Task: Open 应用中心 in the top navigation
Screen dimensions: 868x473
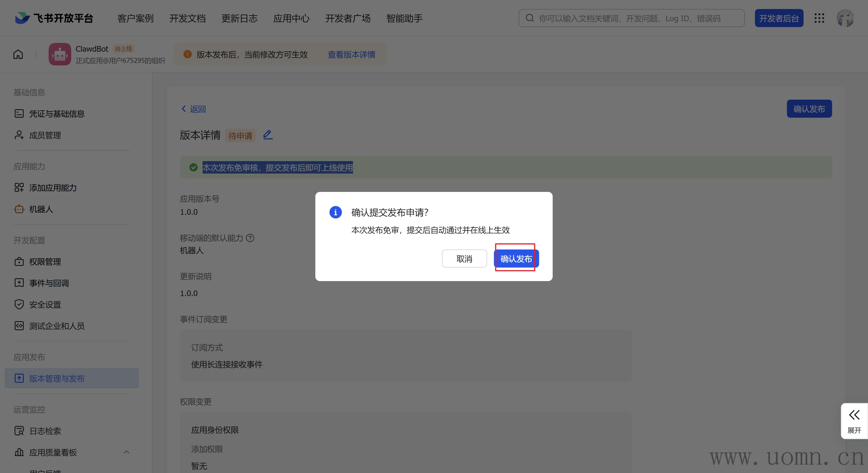Action: click(x=291, y=18)
